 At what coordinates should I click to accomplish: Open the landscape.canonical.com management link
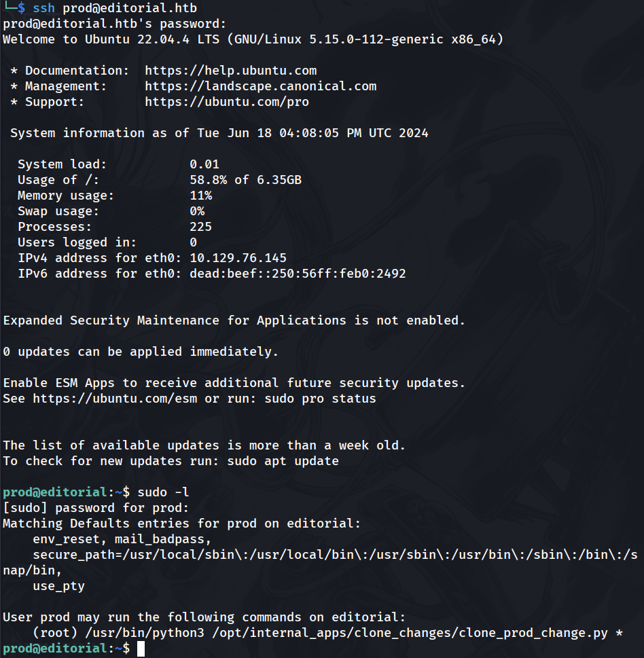pyautogui.click(x=260, y=86)
